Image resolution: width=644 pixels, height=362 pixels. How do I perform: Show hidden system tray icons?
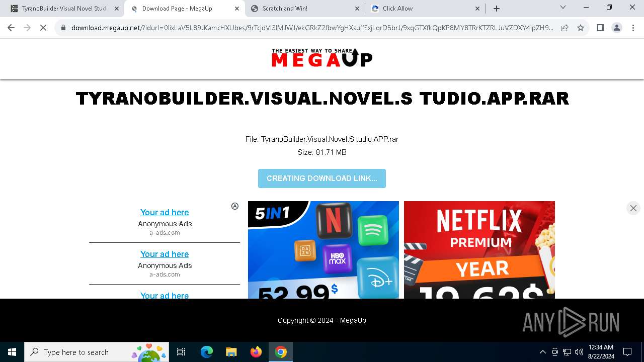542,352
